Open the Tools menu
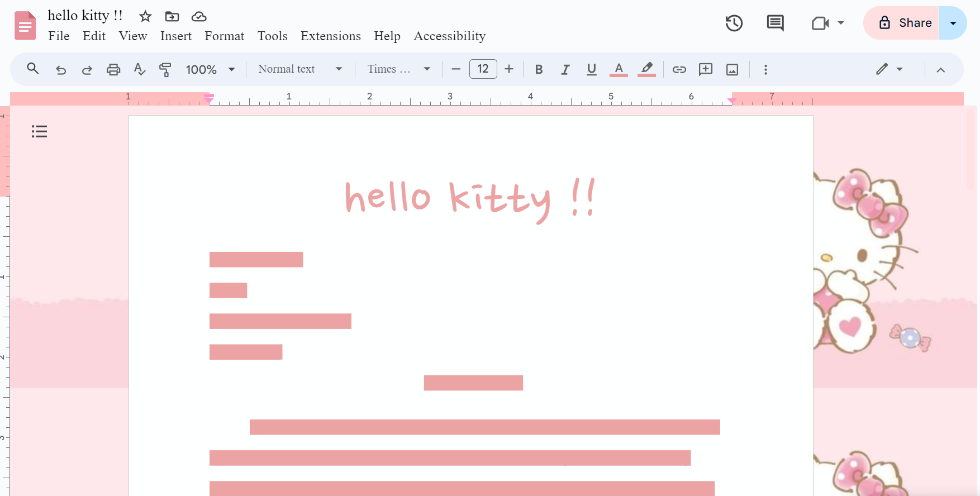980x496 pixels. (272, 36)
